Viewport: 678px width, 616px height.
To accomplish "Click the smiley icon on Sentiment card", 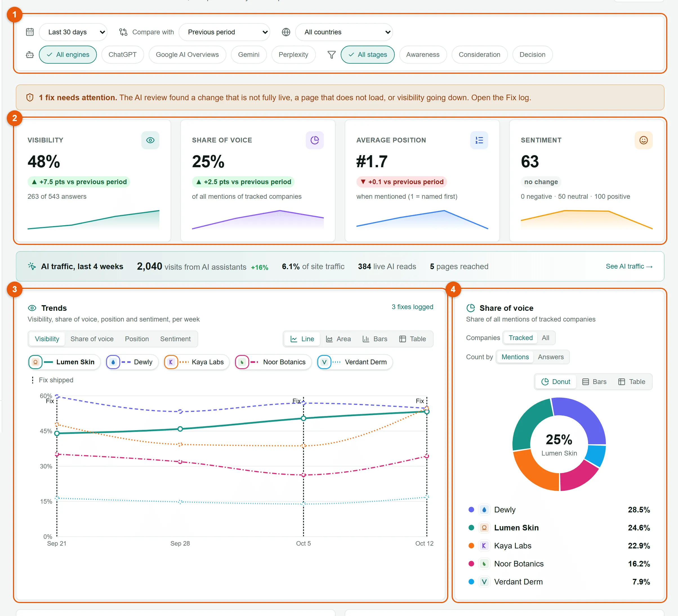I will click(644, 140).
